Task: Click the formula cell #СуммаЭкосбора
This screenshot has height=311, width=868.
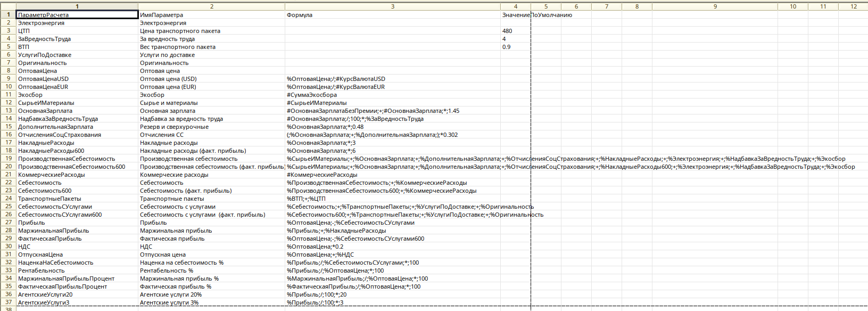Action: (x=312, y=95)
